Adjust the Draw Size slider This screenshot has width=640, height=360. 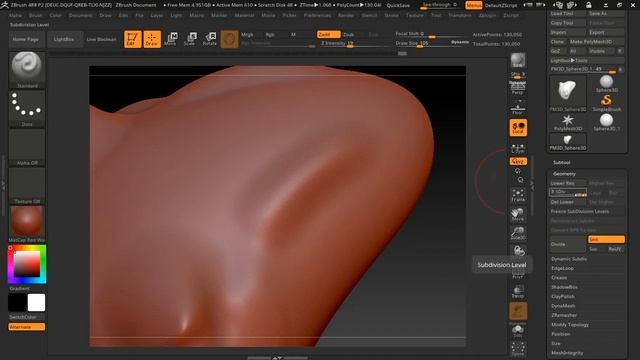pyautogui.click(x=432, y=43)
